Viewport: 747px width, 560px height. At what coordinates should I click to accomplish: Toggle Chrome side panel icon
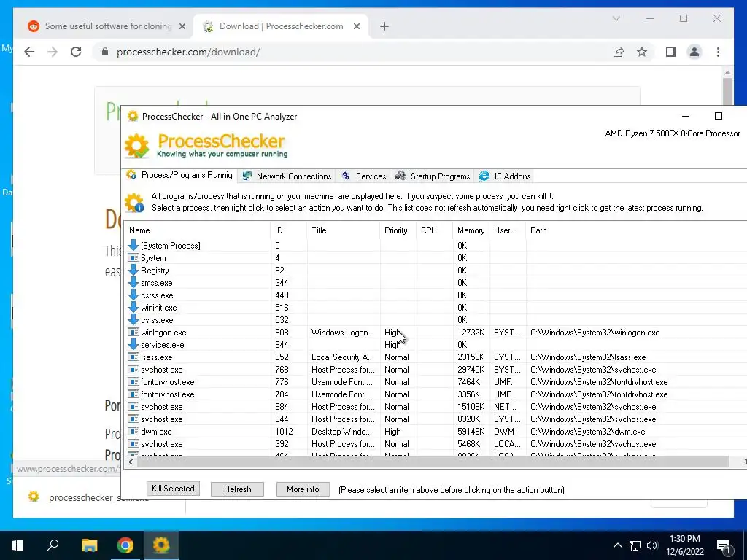point(671,52)
